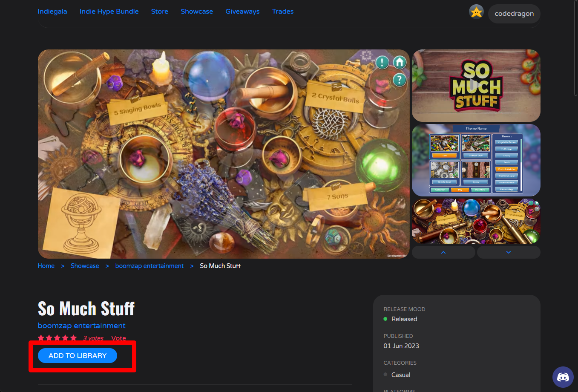Screen dimensions: 578x392
Task: Click the exclamation icon in screenshot
Action: (x=382, y=63)
